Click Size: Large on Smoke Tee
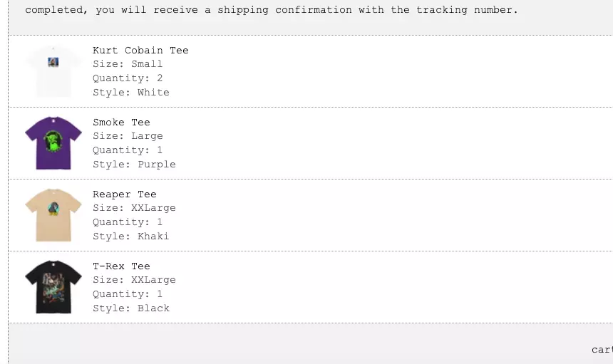The image size is (613, 364). tap(128, 136)
